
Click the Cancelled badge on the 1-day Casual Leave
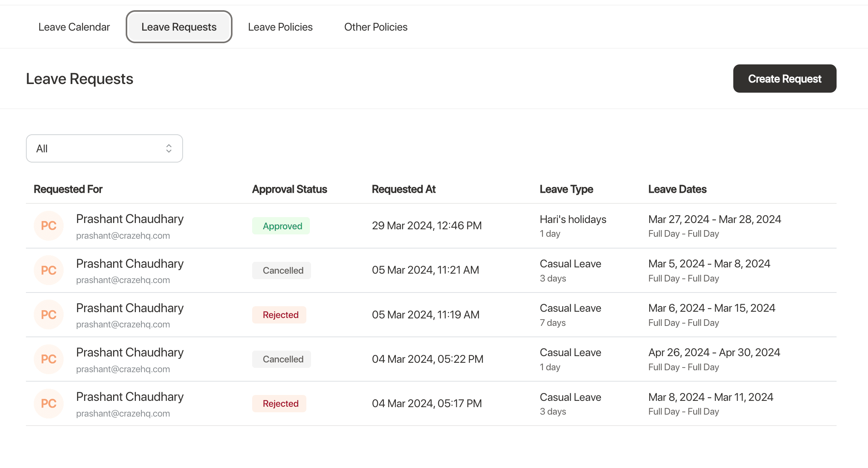tap(281, 359)
